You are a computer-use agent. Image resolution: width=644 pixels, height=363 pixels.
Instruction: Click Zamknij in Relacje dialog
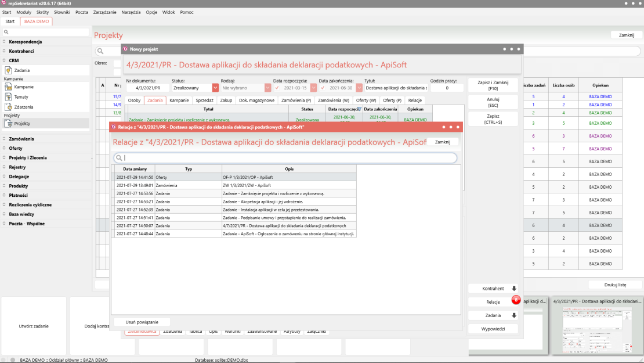443,142
